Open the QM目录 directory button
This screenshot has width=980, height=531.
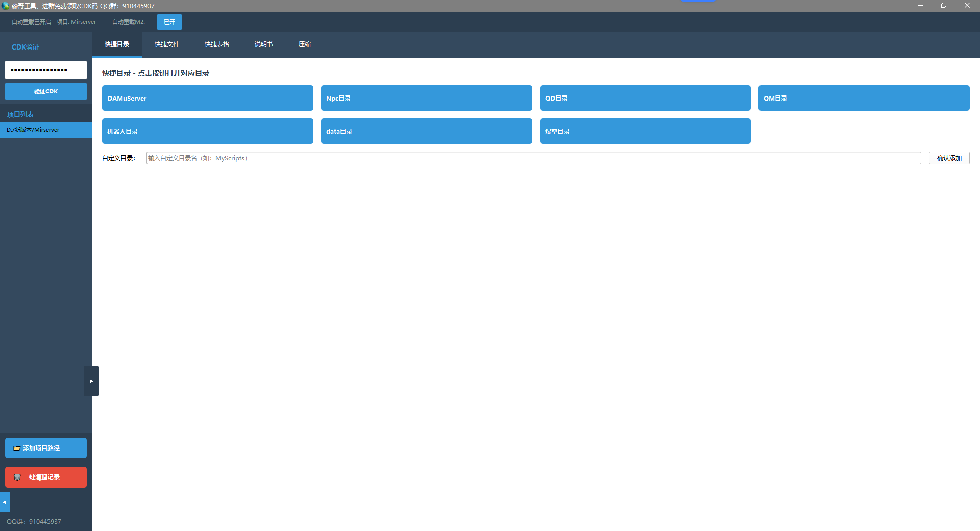click(864, 98)
